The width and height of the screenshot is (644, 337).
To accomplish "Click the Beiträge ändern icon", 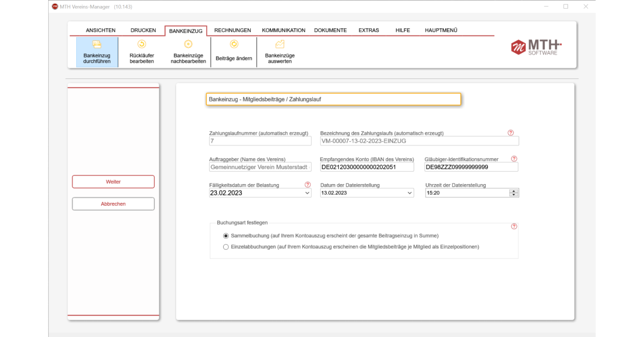I will pyautogui.click(x=234, y=44).
